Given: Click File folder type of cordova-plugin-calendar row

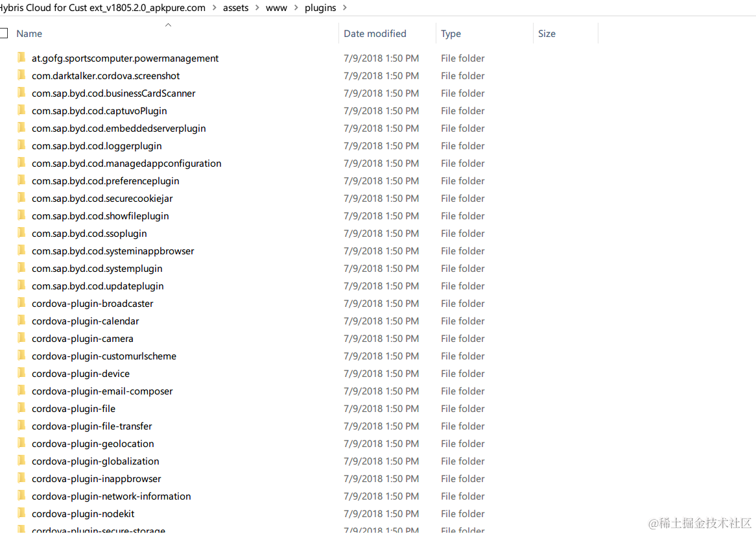Looking at the screenshot, I should point(462,321).
